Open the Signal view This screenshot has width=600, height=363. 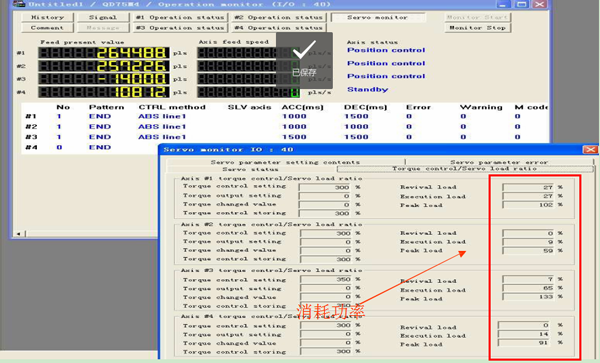click(x=103, y=17)
